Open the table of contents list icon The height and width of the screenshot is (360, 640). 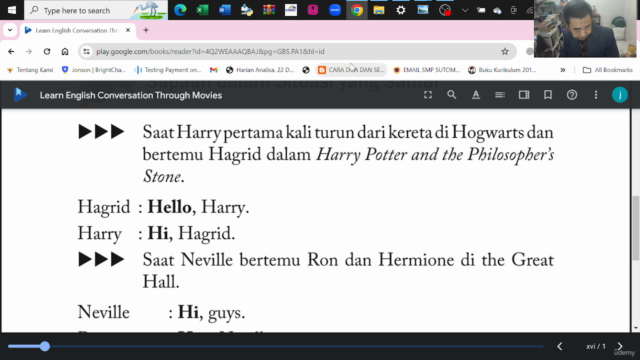[500, 95]
